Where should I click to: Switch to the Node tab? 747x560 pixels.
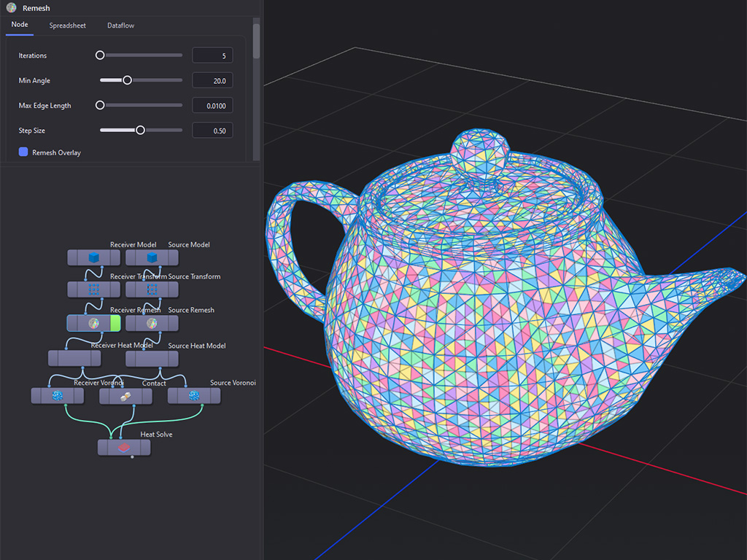[x=20, y=25]
